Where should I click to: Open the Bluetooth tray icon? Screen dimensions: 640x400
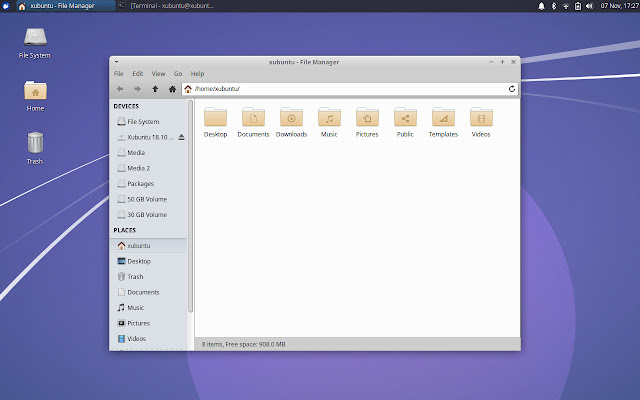coord(554,6)
